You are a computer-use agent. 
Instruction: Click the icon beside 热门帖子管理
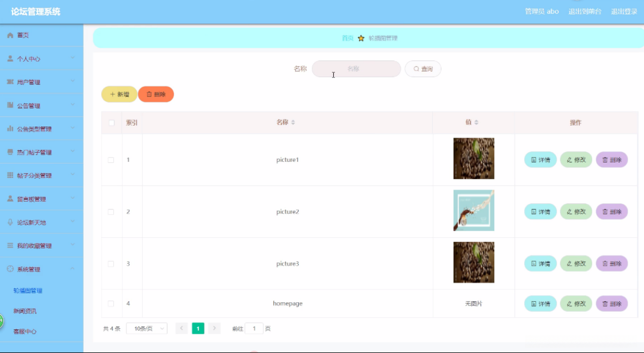point(10,152)
